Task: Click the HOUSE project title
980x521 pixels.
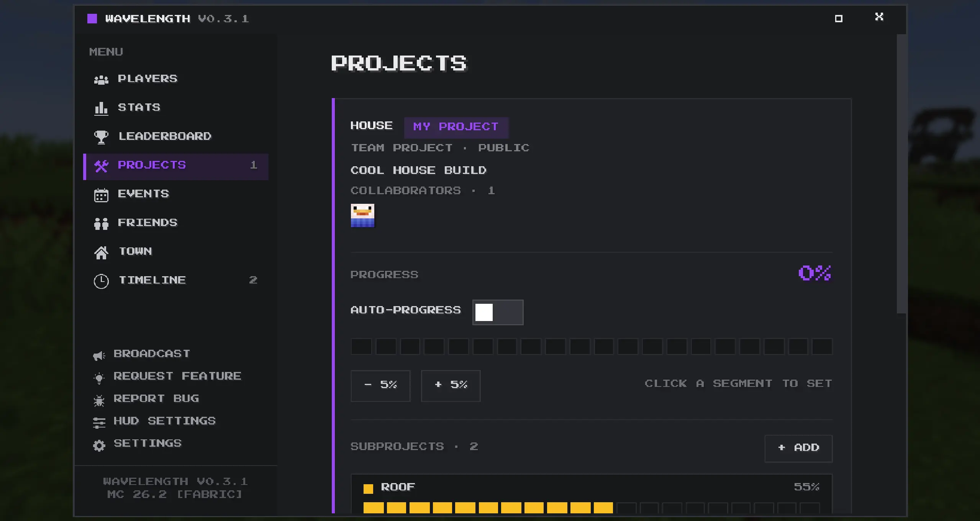Action: [x=372, y=126]
